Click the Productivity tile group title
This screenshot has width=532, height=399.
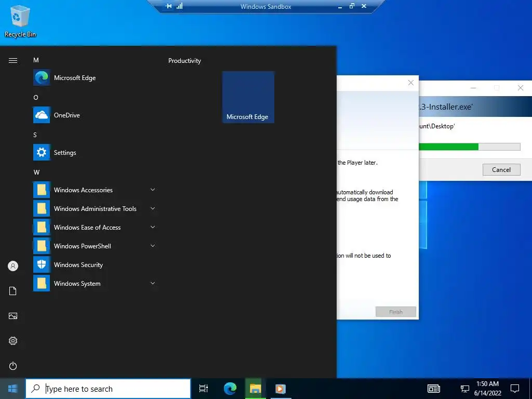pos(184,61)
